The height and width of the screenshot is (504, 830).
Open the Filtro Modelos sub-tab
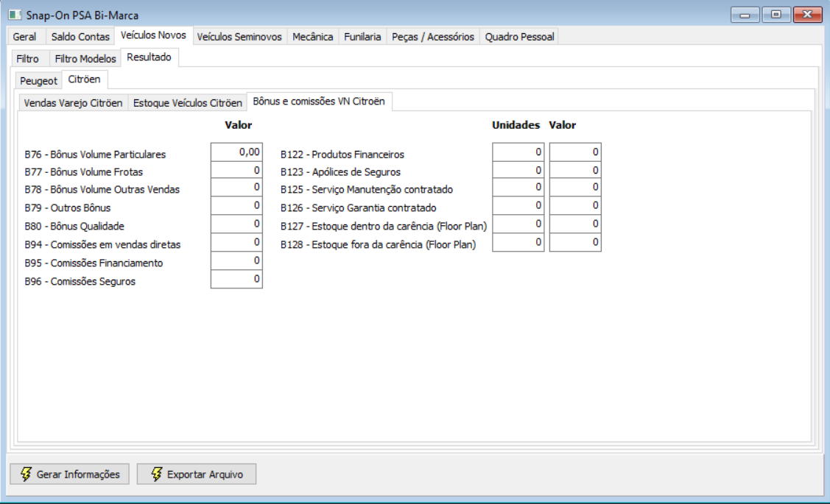(x=85, y=58)
